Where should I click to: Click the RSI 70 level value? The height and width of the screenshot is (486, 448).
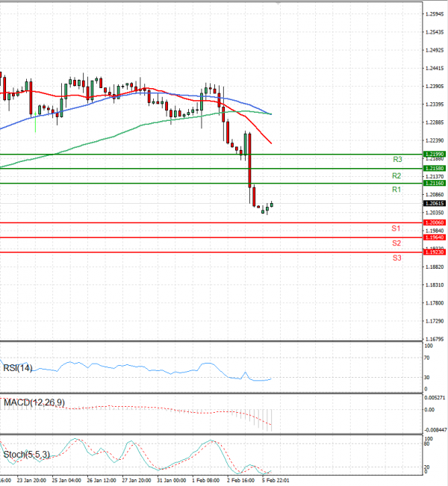pos(427,358)
